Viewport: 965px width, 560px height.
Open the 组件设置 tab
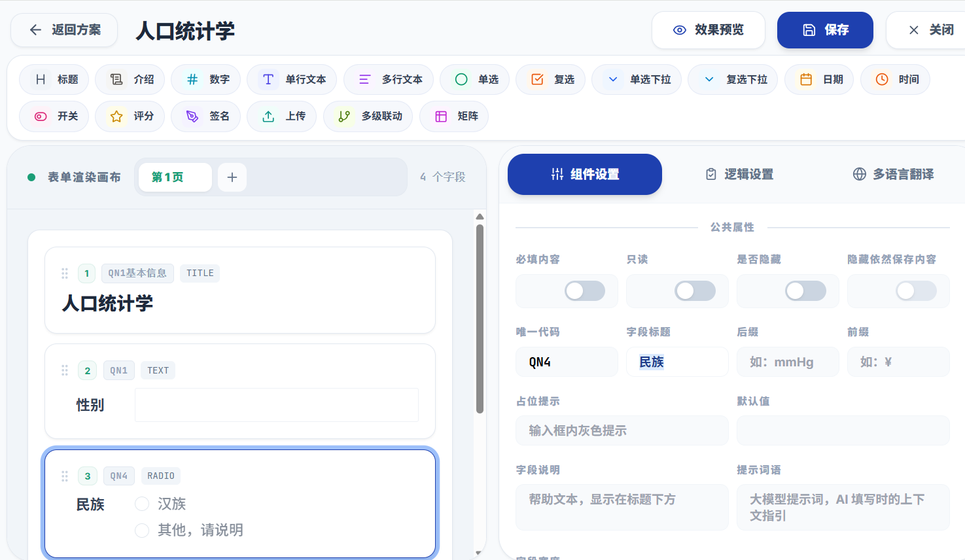(x=585, y=175)
